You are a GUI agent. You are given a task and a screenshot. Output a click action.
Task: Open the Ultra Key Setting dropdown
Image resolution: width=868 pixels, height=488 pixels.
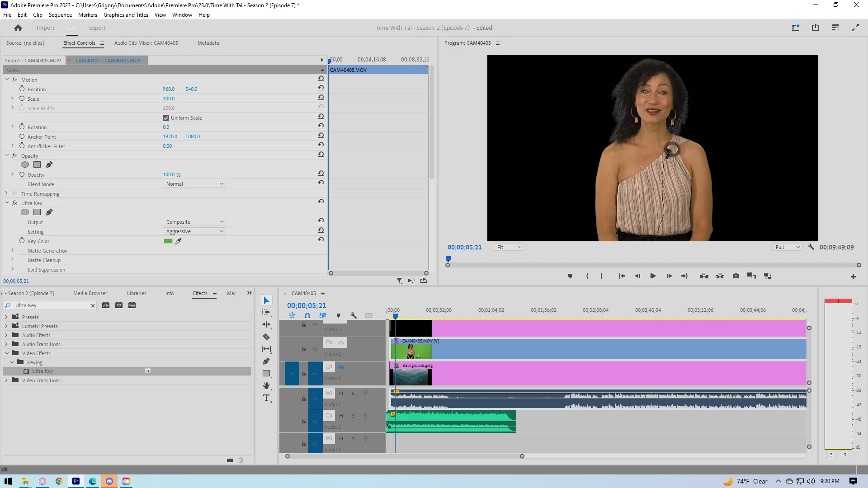point(194,231)
